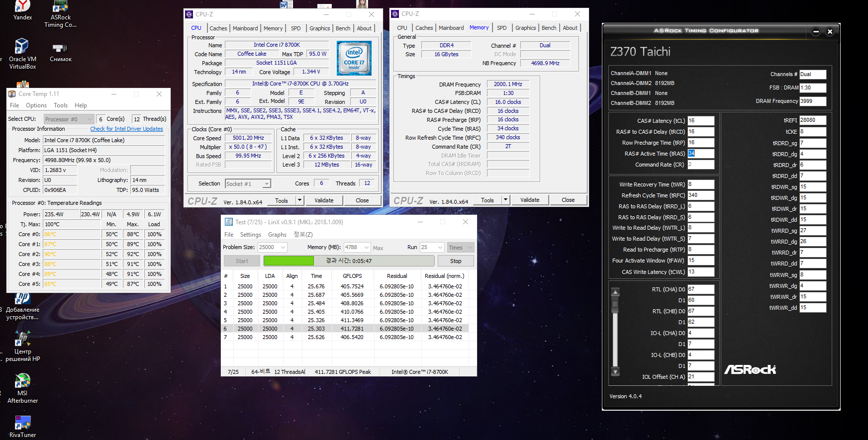The image size is (868, 440).
Task: Open the Times dropdown in LinX
Action: click(460, 247)
